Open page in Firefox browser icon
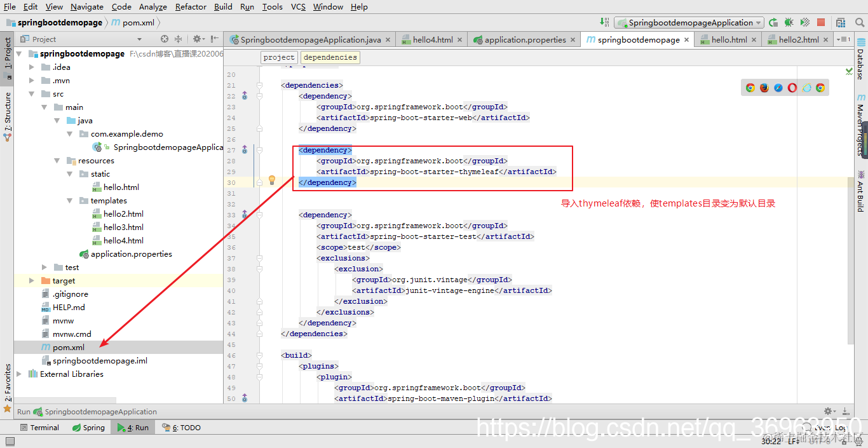The height and width of the screenshot is (448, 868). point(764,88)
